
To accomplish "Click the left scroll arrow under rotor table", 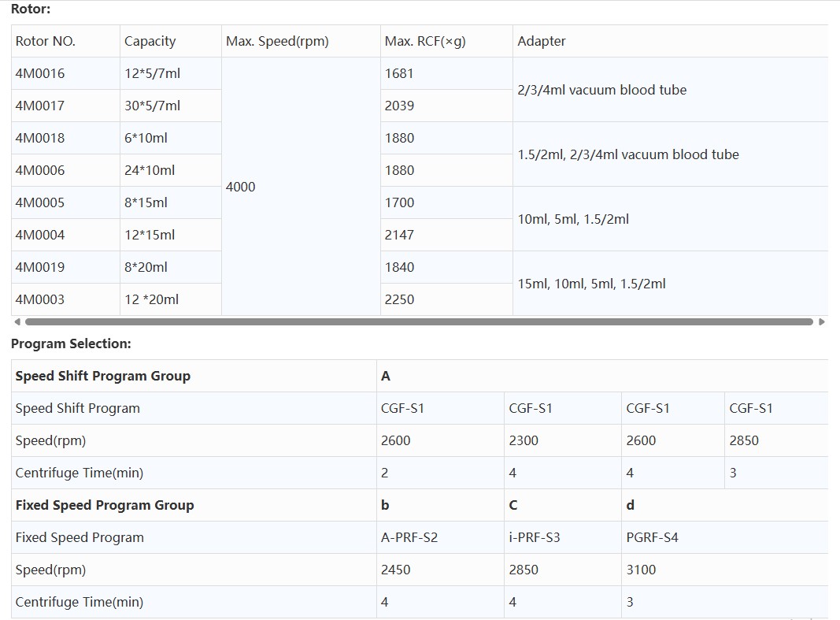I will tap(16, 321).
